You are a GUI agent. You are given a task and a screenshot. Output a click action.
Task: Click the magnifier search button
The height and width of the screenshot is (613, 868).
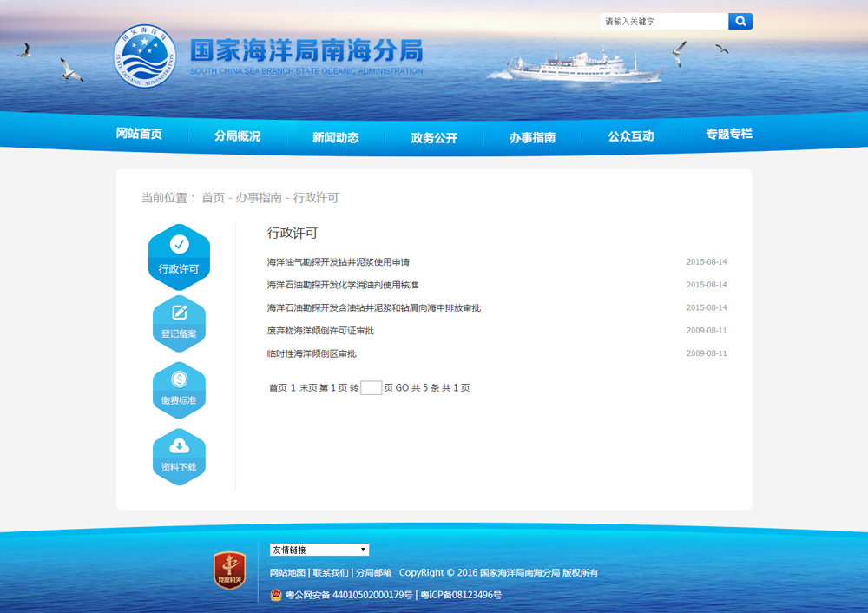pyautogui.click(x=740, y=21)
